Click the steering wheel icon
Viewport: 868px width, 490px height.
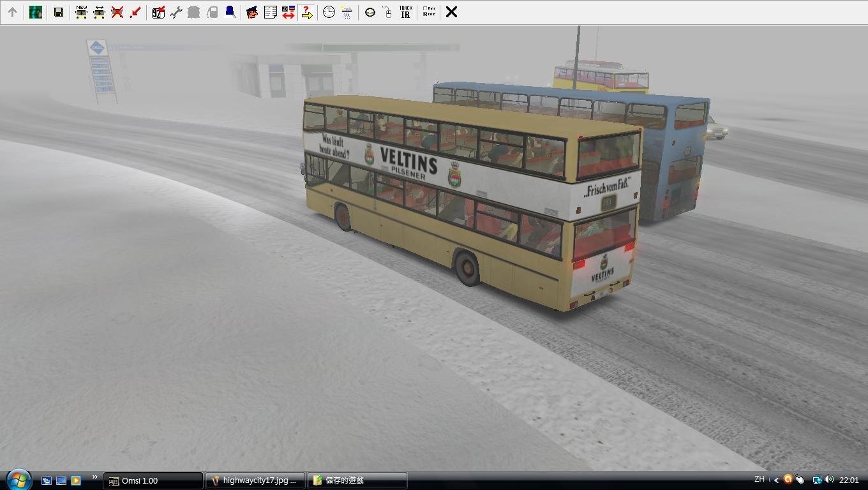coord(370,12)
